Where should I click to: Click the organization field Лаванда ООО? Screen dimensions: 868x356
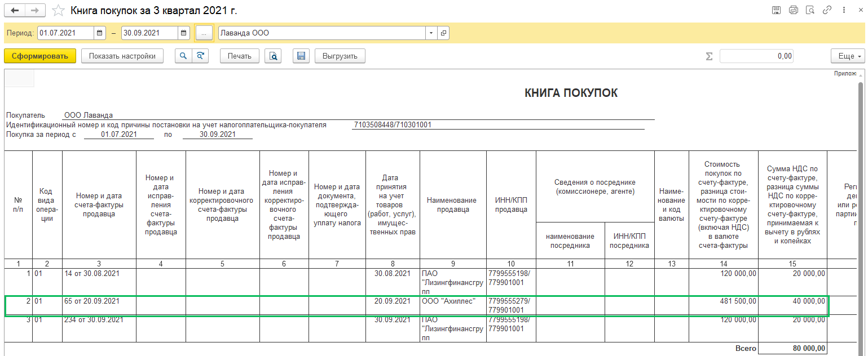tap(322, 33)
